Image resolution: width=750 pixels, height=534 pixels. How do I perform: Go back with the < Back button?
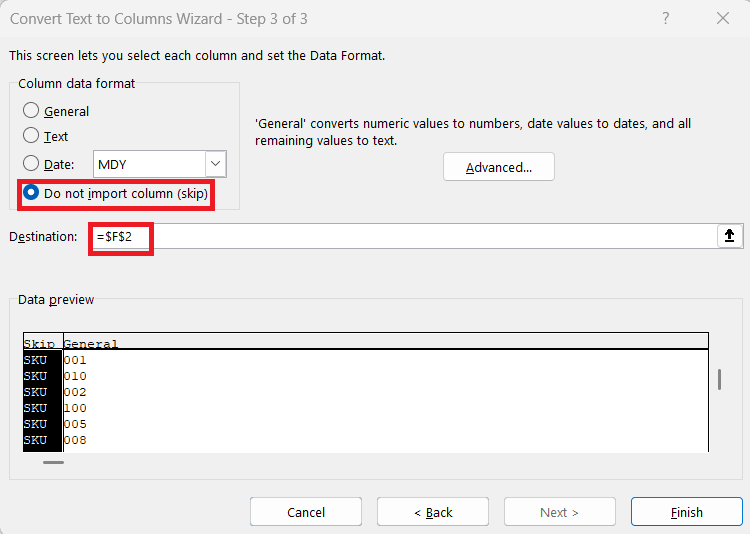pos(433,512)
